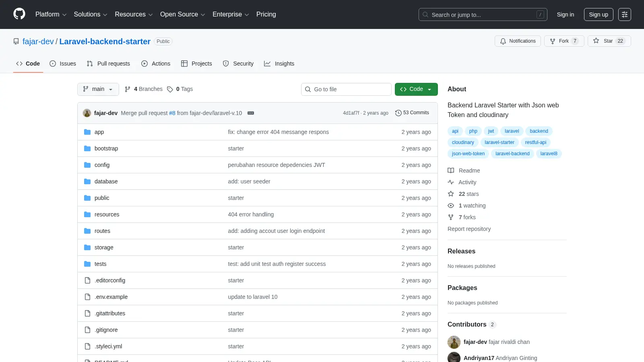The height and width of the screenshot is (362, 644).
Task: Select the Code tab
Action: (28, 64)
